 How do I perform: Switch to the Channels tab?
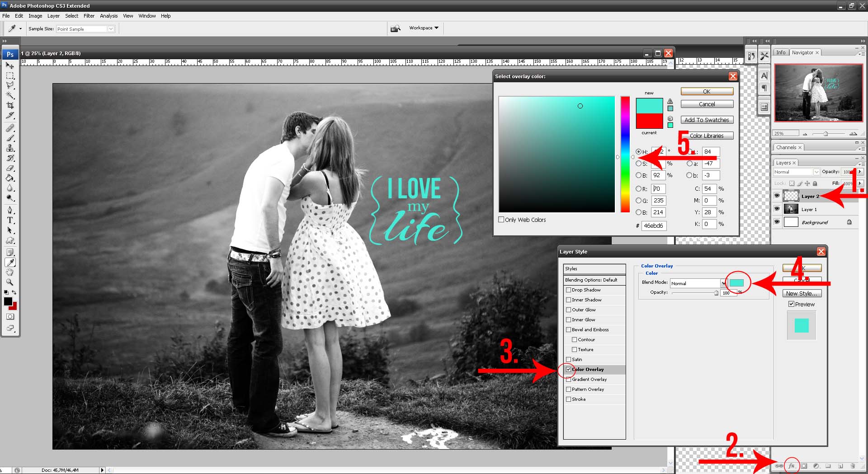[x=786, y=147]
